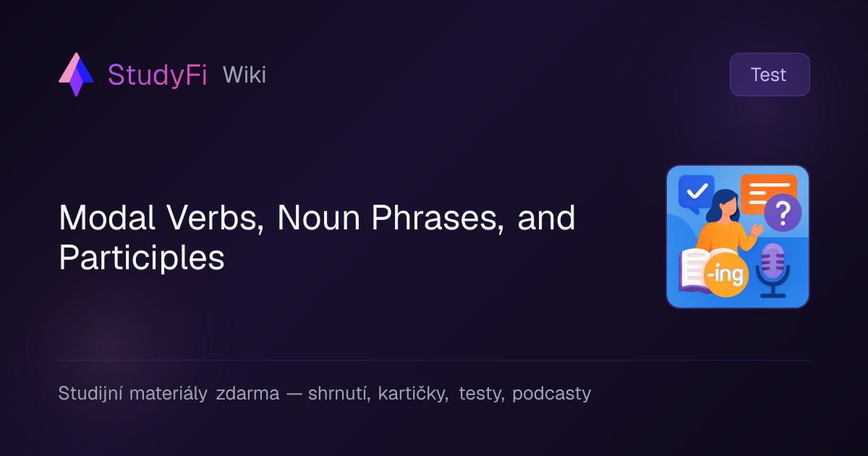Click the horizontal divider line above footer
The height and width of the screenshot is (456, 868).
[x=434, y=360]
